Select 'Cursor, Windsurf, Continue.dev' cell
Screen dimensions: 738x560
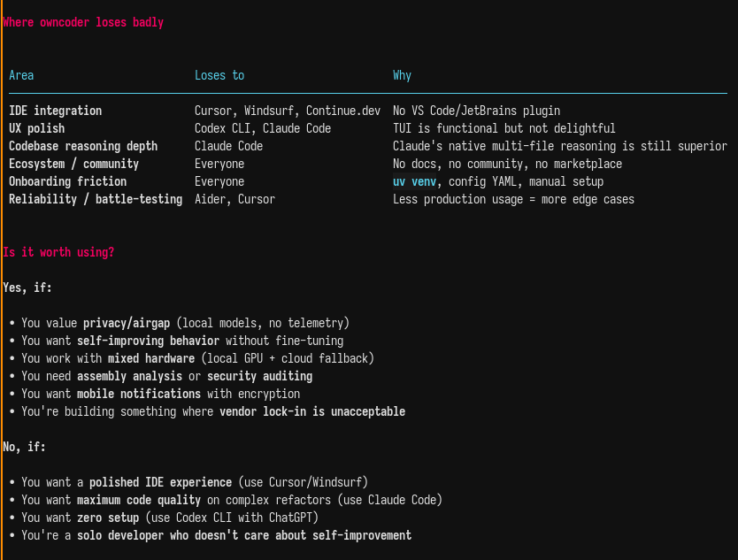point(288,111)
